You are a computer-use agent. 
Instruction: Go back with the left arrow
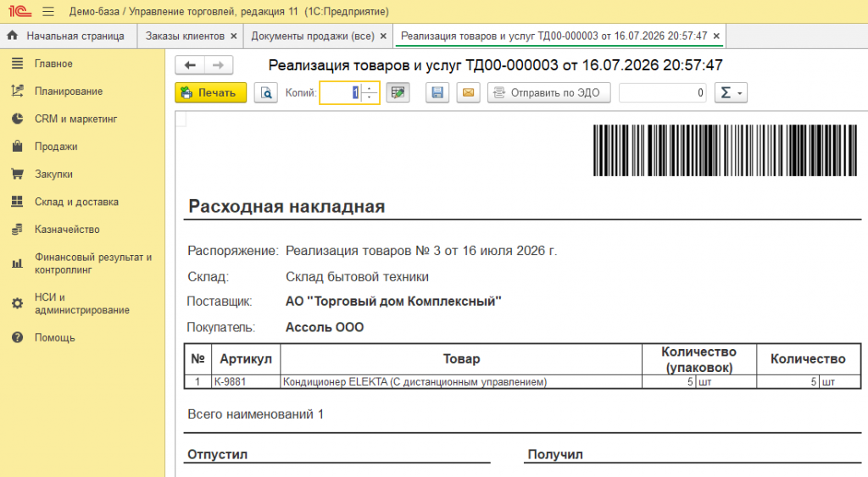click(190, 65)
